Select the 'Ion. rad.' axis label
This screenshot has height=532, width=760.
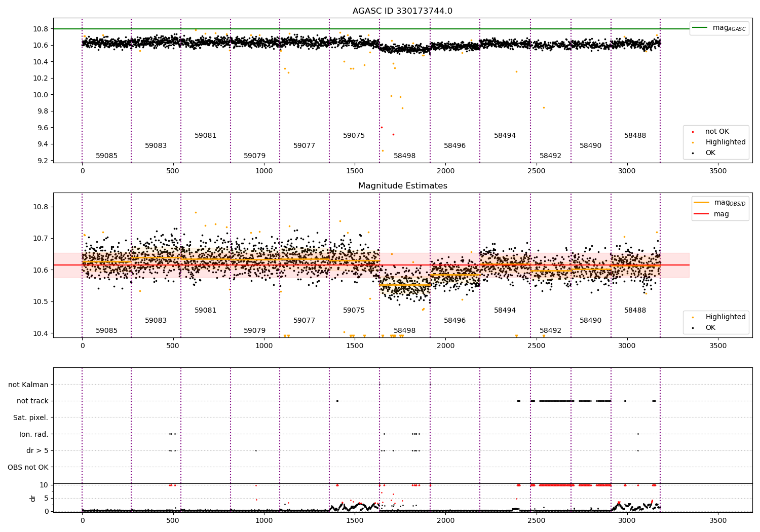coord(34,434)
